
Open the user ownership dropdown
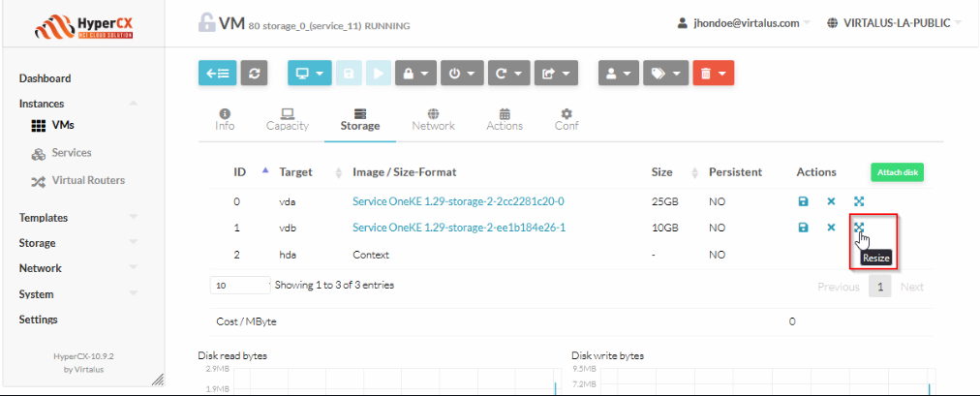(619, 73)
